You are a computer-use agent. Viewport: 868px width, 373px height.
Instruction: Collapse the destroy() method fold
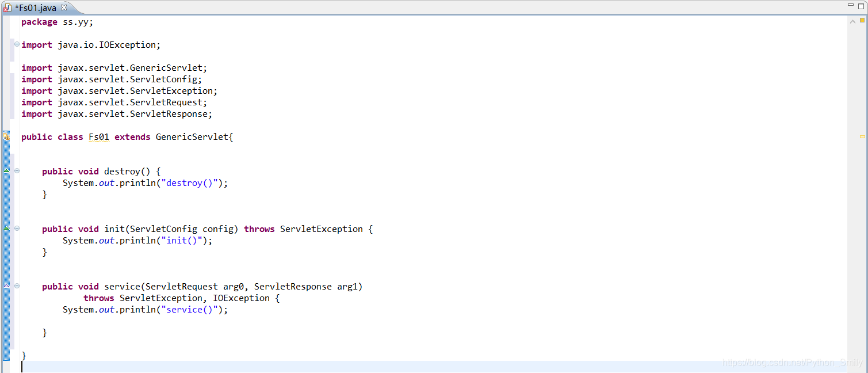click(17, 171)
